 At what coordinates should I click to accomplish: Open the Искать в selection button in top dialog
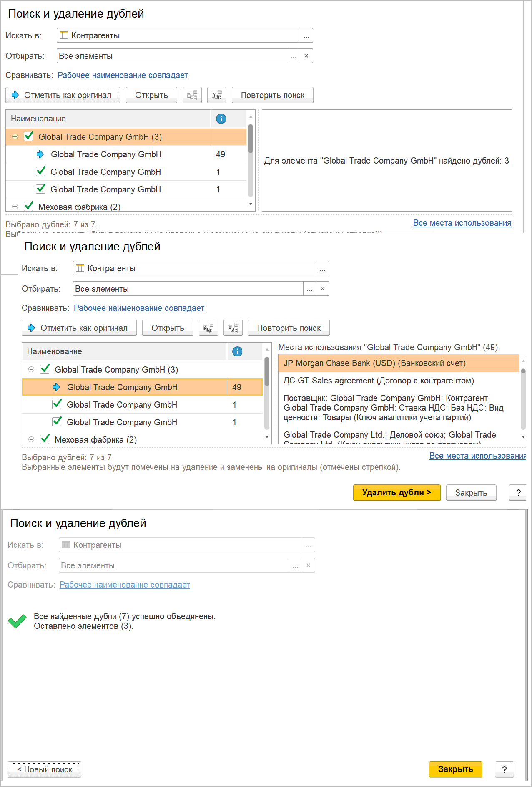(306, 36)
